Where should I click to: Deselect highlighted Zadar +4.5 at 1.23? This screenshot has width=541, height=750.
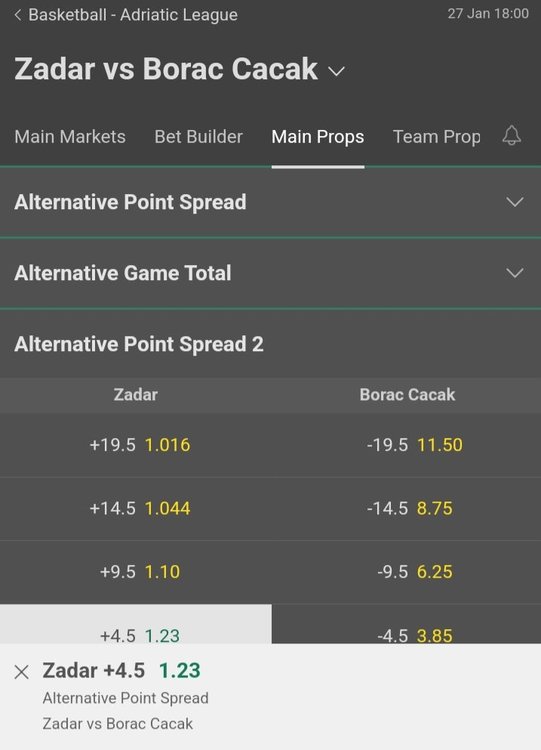(136, 624)
